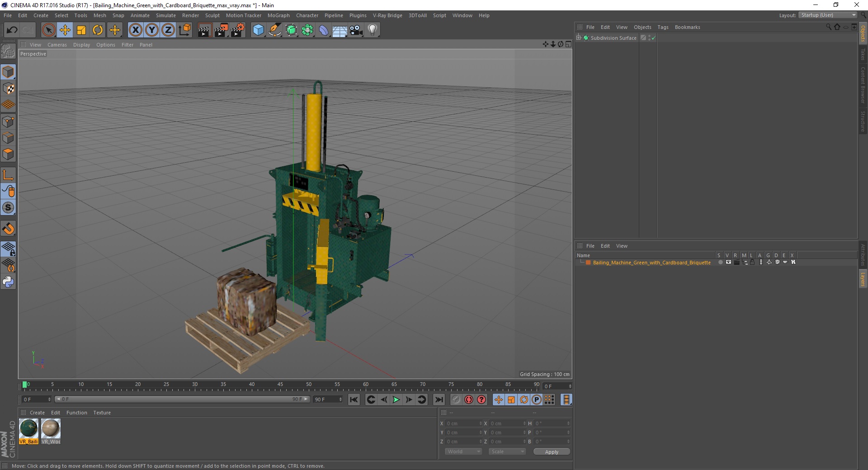The height and width of the screenshot is (470, 868).
Task: Toggle the Y-axis lock
Action: [152, 30]
